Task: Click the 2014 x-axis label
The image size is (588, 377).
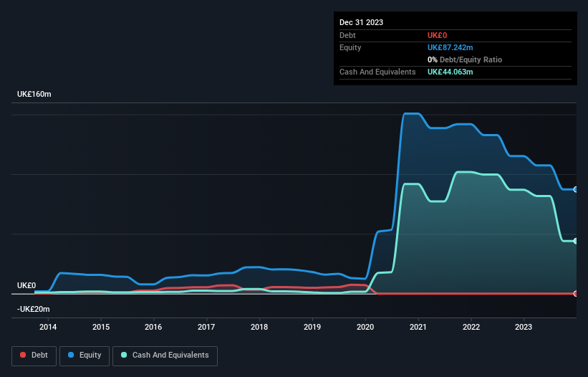Action: tap(48, 327)
